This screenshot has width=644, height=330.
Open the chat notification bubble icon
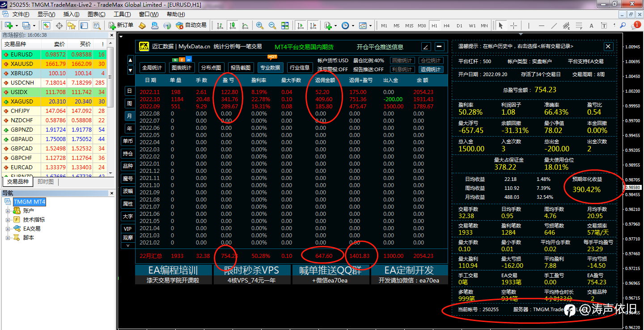coord(636,26)
